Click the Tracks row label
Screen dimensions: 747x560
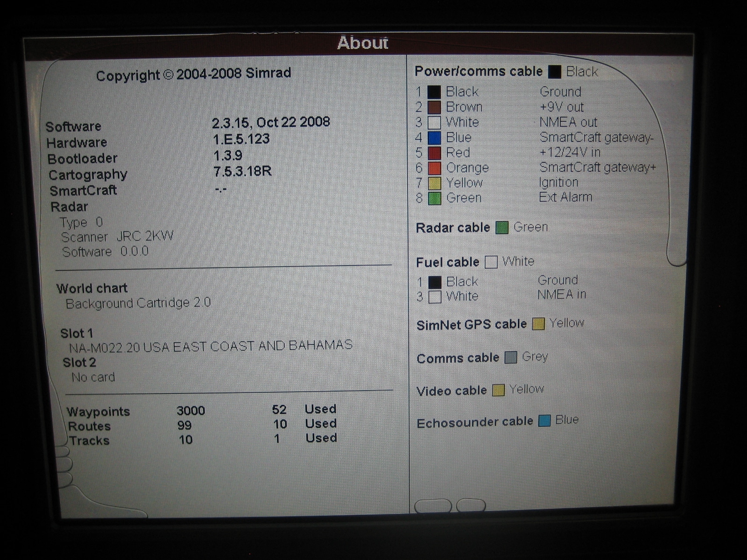89,441
